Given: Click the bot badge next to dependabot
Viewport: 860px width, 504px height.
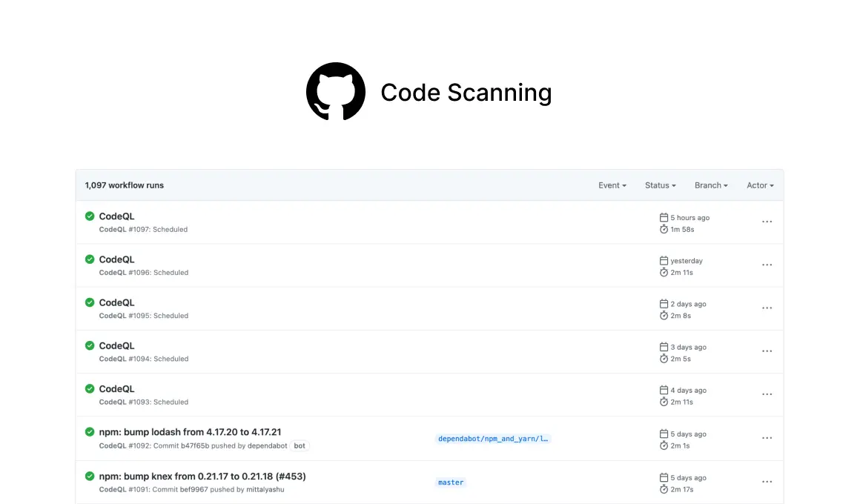Looking at the screenshot, I should tap(299, 446).
